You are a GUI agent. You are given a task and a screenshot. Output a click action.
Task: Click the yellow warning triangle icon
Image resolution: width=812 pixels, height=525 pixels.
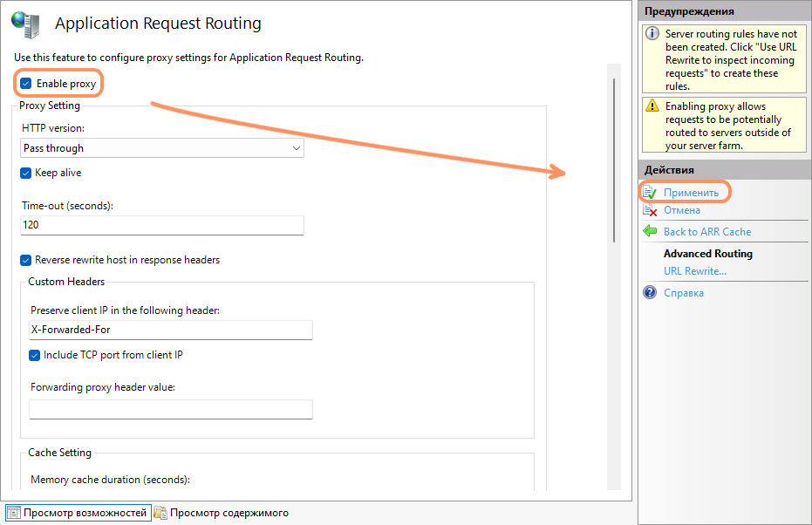tap(652, 106)
